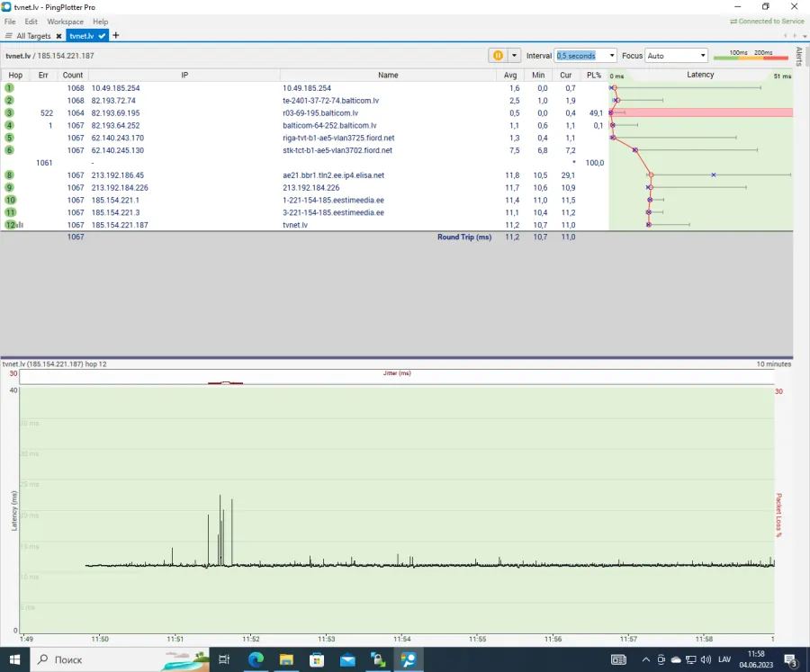
Task: Select the hop 4 numbered circle
Action: [9, 125]
